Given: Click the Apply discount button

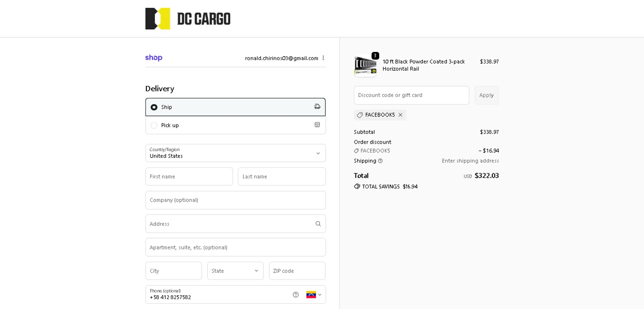Looking at the screenshot, I should point(486,95).
